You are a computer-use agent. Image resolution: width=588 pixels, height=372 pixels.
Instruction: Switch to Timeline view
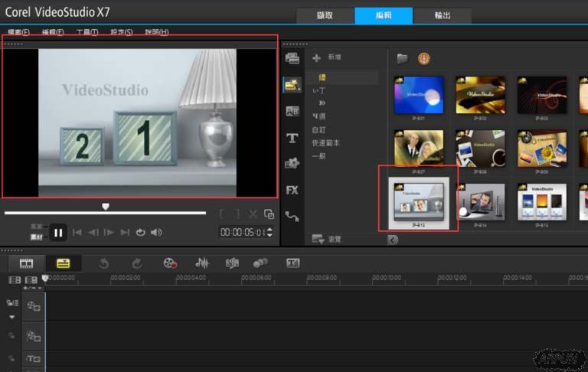(x=63, y=263)
